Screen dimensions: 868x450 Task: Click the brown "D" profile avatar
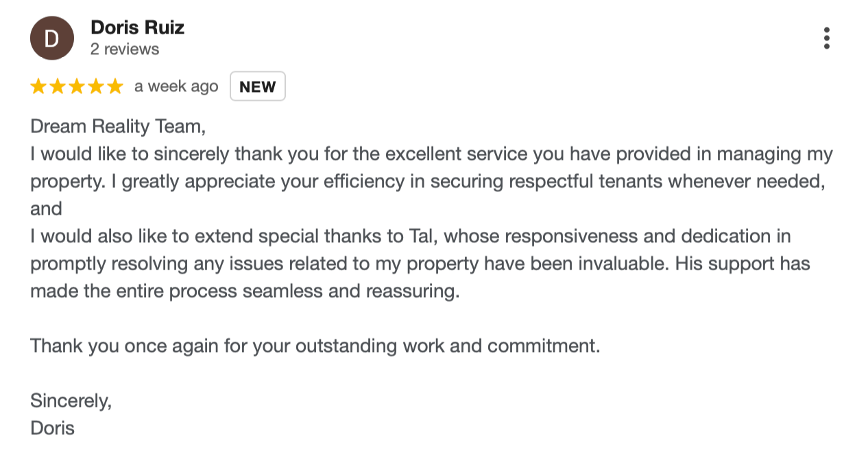51,38
